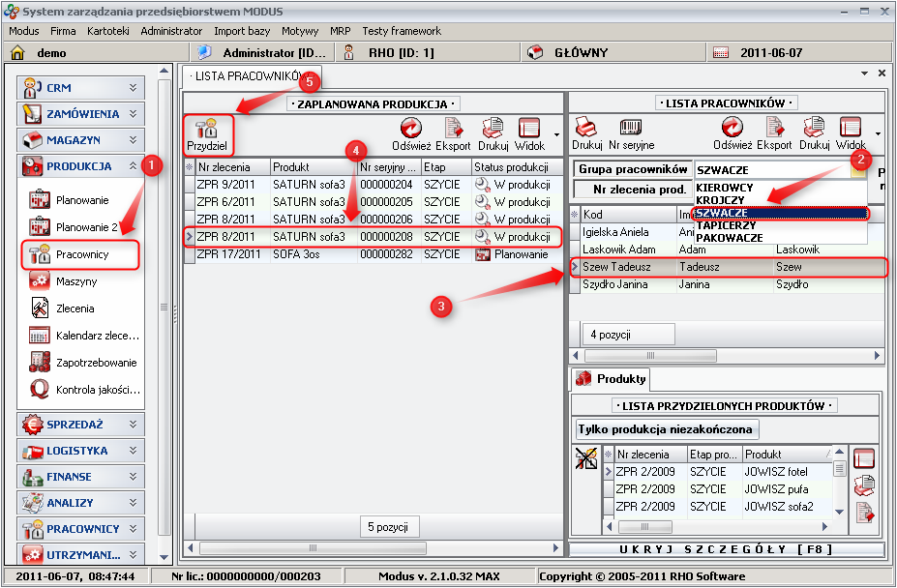This screenshot has width=897, height=588.
Task: Click Odśwież in the Zaplanowana Produkcja toolbar
Action: coord(411,133)
